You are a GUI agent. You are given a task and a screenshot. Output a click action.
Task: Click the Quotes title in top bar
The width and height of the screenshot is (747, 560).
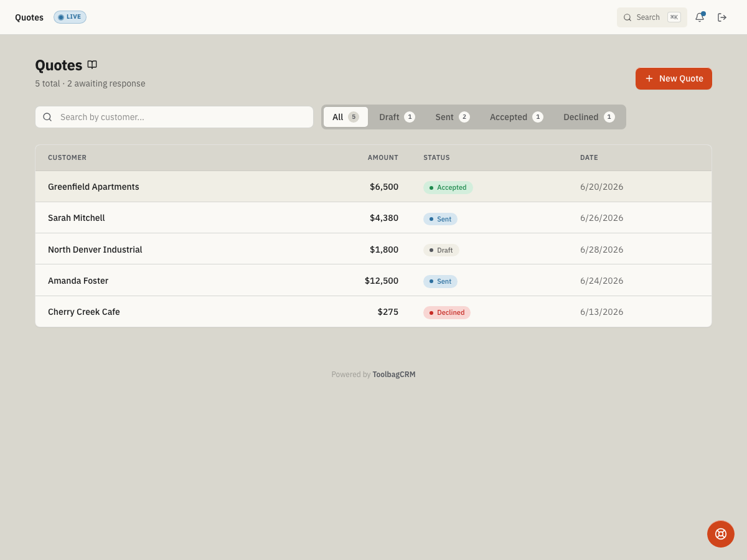29,17
